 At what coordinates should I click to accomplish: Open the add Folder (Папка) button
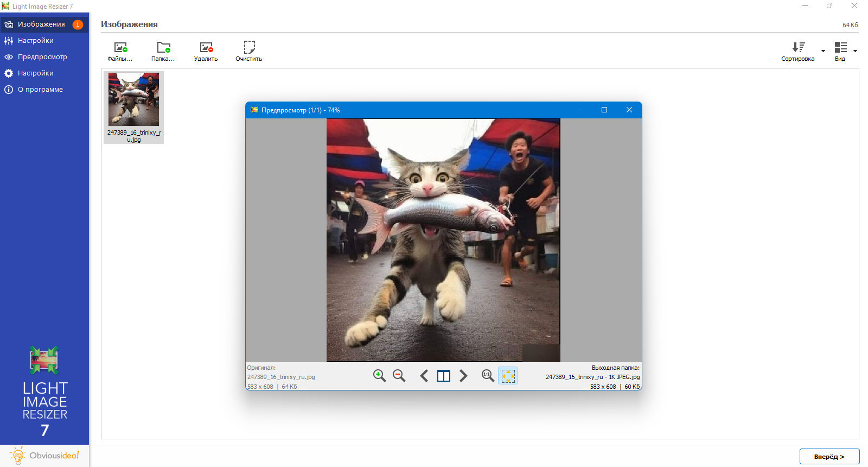(x=163, y=52)
